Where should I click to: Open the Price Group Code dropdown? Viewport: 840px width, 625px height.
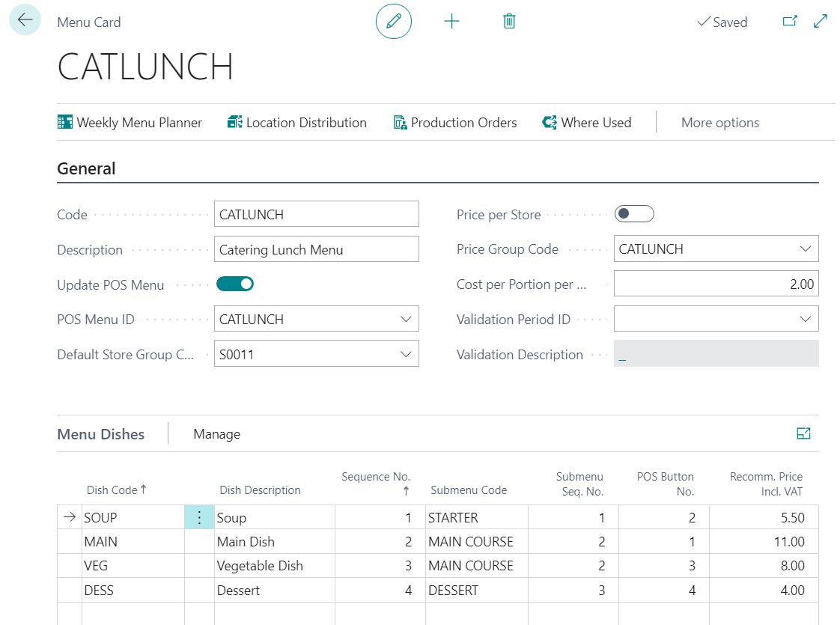coord(805,249)
